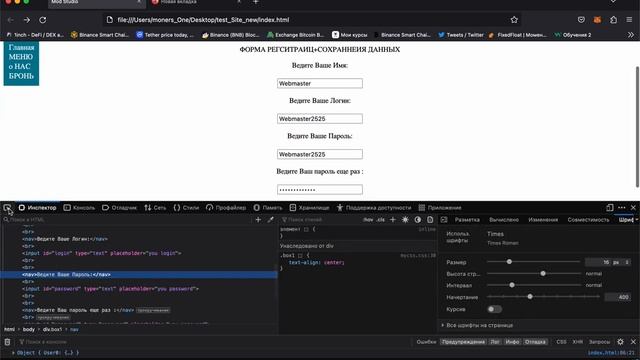
Task: Open console settings gear icon
Action: (x=620, y=342)
